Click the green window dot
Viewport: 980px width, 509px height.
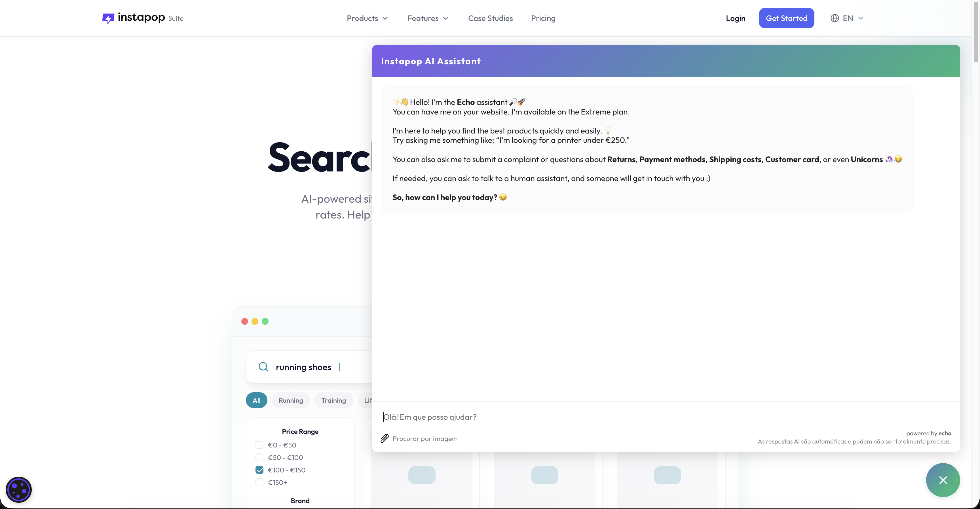(265, 321)
